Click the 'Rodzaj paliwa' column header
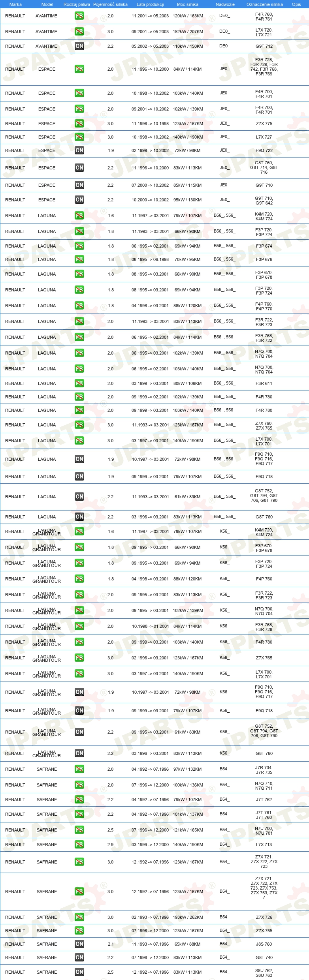 [x=77, y=4]
